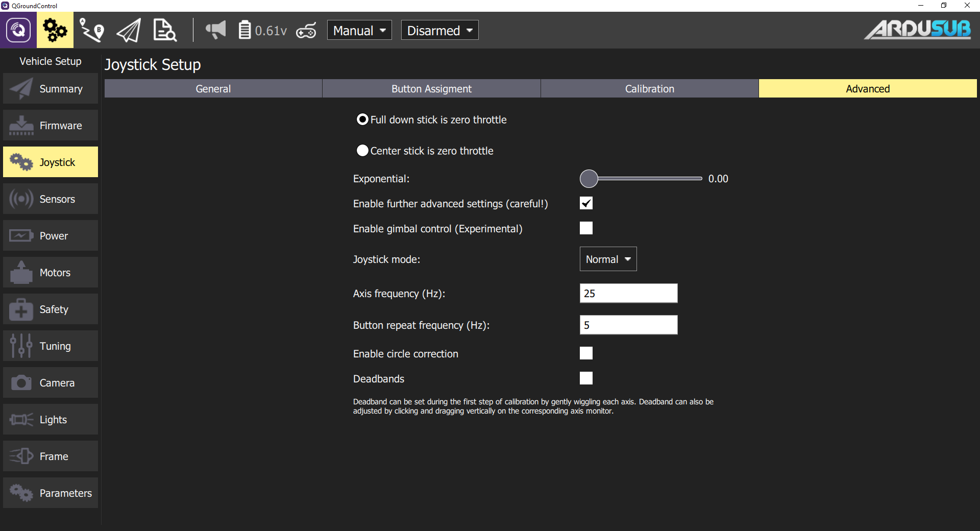Enable gimbal control checkbox
Image resolution: width=980 pixels, height=531 pixels.
586,228
